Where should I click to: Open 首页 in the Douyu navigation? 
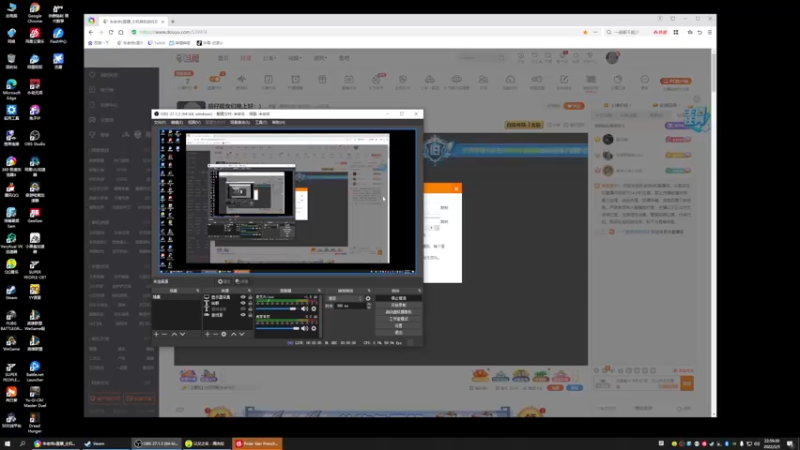(223, 58)
